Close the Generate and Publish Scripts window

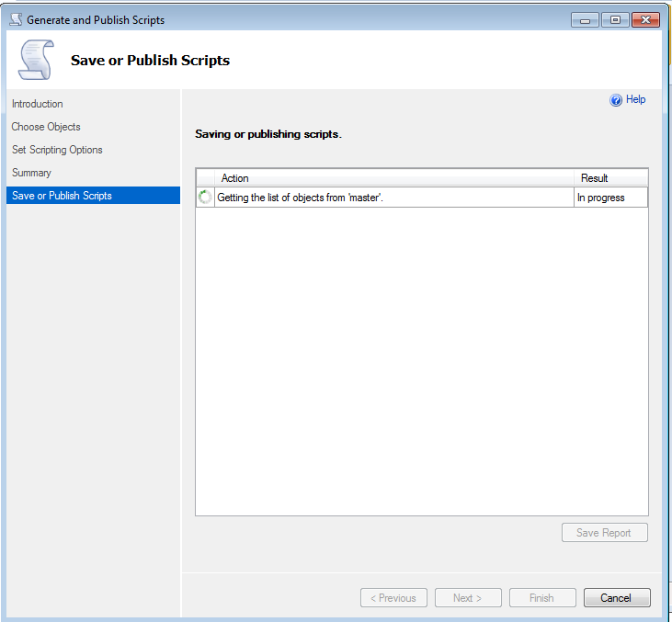[645, 19]
